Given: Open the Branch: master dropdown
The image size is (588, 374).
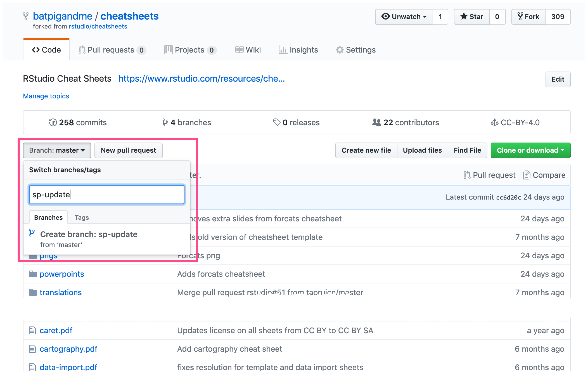Looking at the screenshot, I should (57, 150).
